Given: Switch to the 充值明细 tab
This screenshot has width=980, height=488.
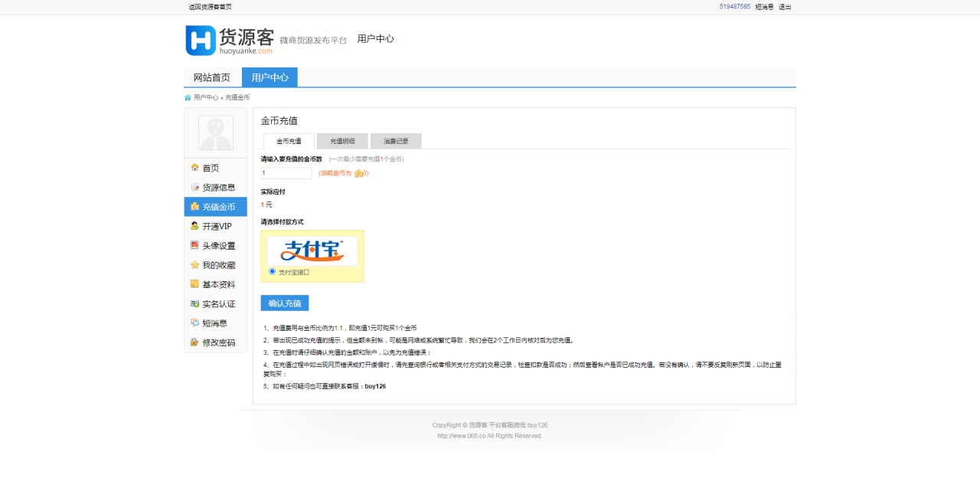Looking at the screenshot, I should point(341,141).
